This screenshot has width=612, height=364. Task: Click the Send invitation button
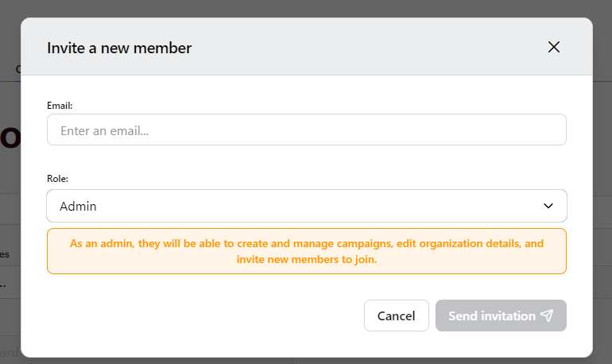tap(501, 316)
